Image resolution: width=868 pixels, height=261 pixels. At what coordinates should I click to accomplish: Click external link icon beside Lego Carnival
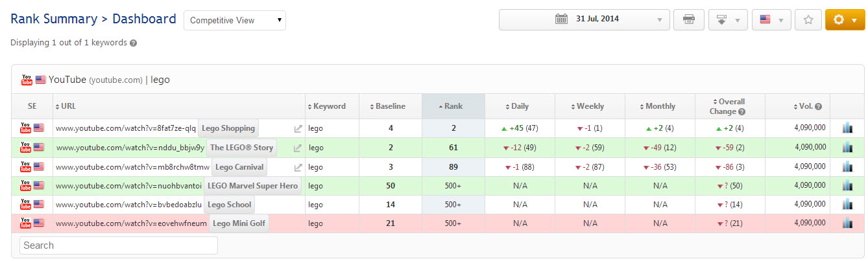click(298, 168)
